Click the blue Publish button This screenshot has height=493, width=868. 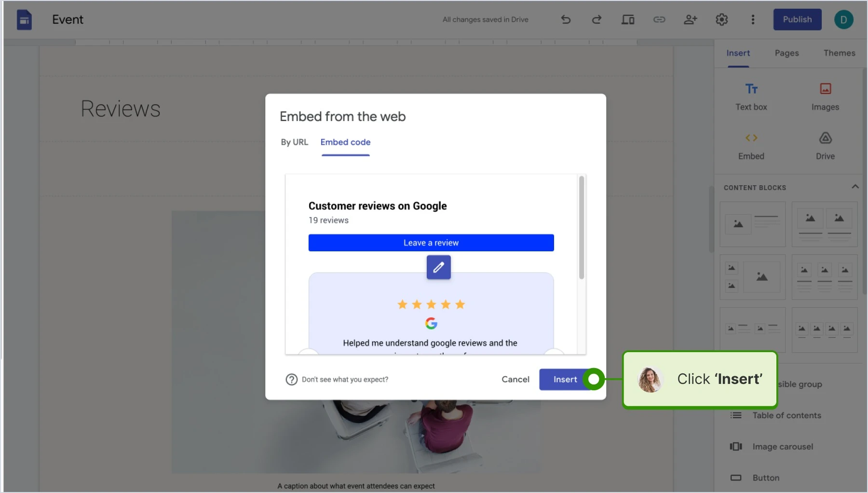(797, 20)
